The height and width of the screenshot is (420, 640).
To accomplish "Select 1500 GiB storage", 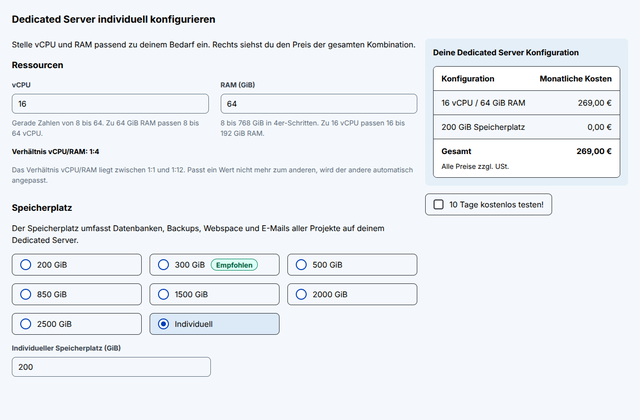I will click(x=214, y=294).
